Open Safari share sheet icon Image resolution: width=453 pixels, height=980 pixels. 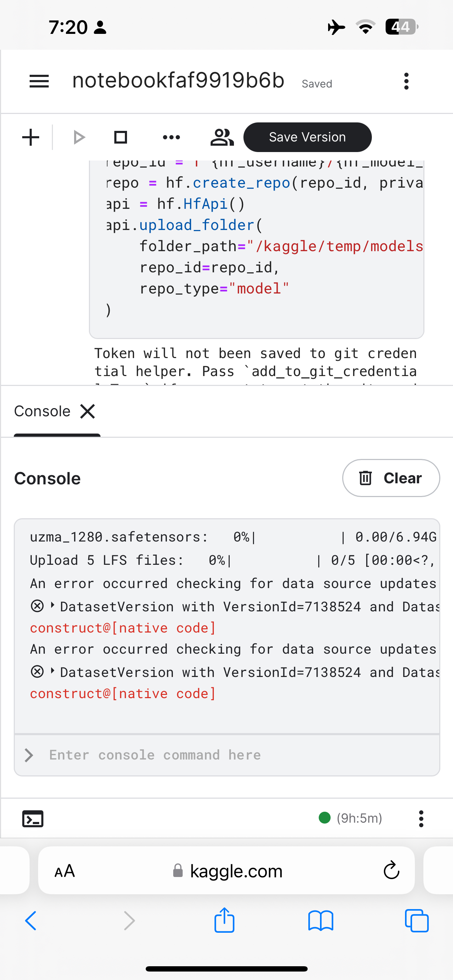tap(224, 921)
